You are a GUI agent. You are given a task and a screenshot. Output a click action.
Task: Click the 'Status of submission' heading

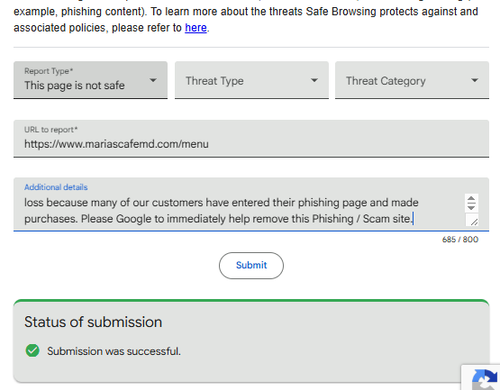(93, 322)
